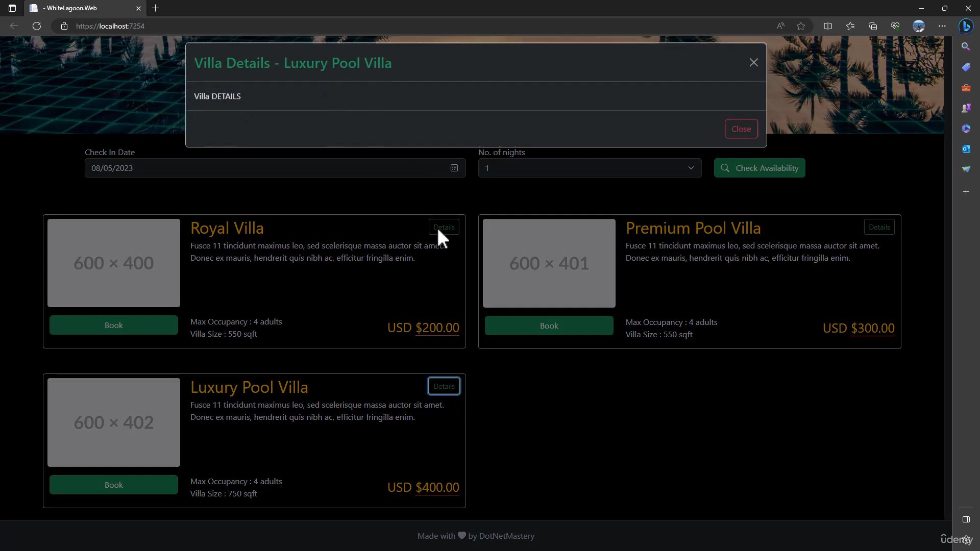Open the Favorites list icon

coord(850,26)
